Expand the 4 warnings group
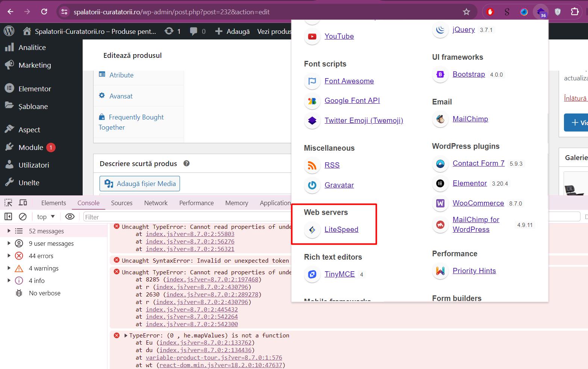 pyautogui.click(x=9, y=268)
